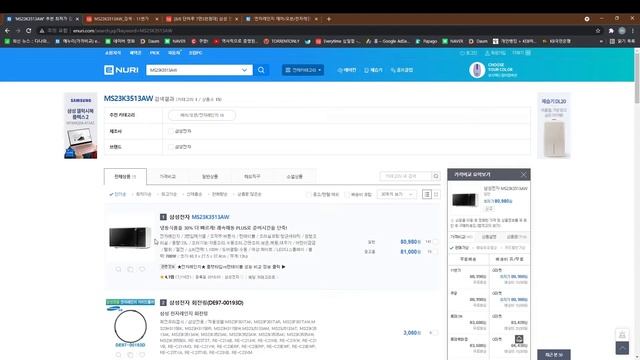Screen dimensions: 640x360
Task: Open the 30 items per page dropdown
Action: tap(397, 194)
